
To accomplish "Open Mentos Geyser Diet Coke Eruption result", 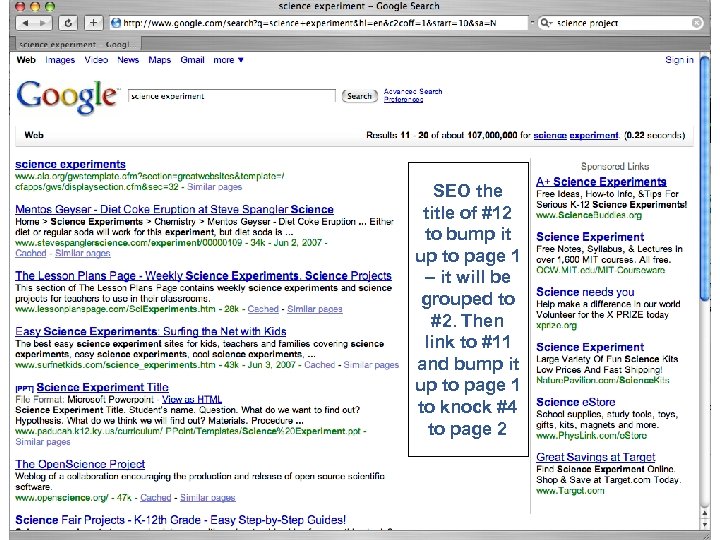I will tap(174, 209).
